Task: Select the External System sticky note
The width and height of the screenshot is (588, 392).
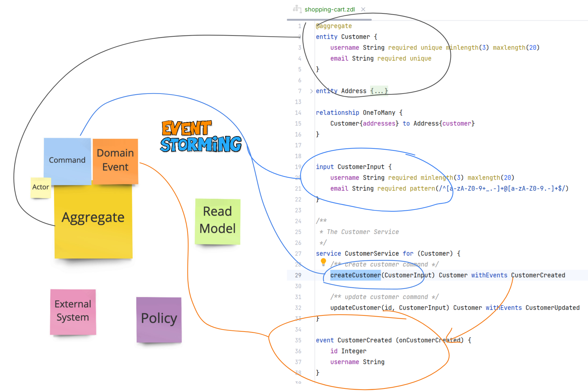Action: [73, 310]
